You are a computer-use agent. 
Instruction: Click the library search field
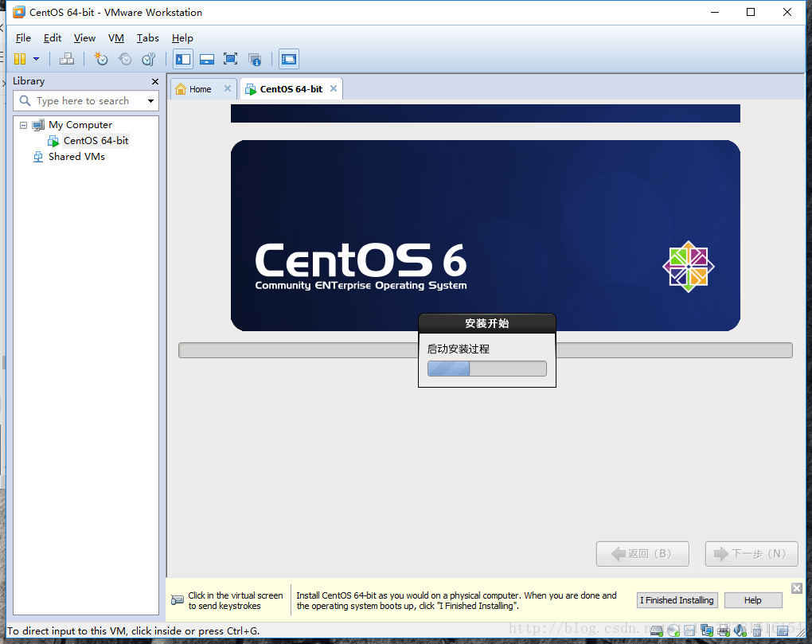click(x=86, y=100)
